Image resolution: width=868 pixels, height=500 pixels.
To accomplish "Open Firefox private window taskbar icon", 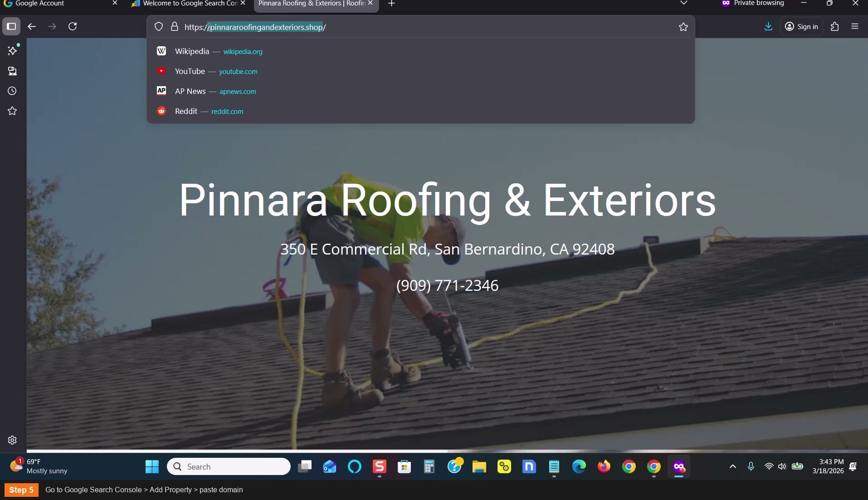I will click(678, 466).
